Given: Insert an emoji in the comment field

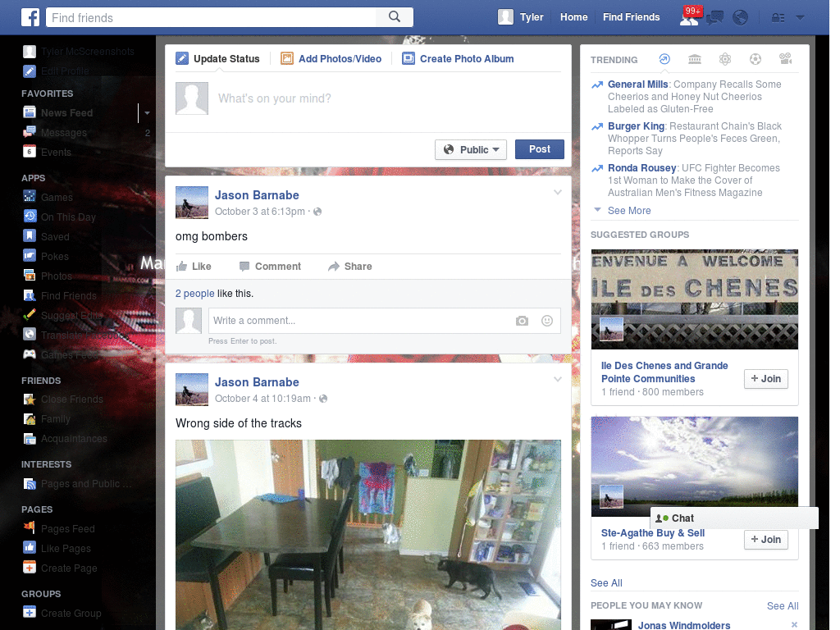Looking at the screenshot, I should coord(546,321).
